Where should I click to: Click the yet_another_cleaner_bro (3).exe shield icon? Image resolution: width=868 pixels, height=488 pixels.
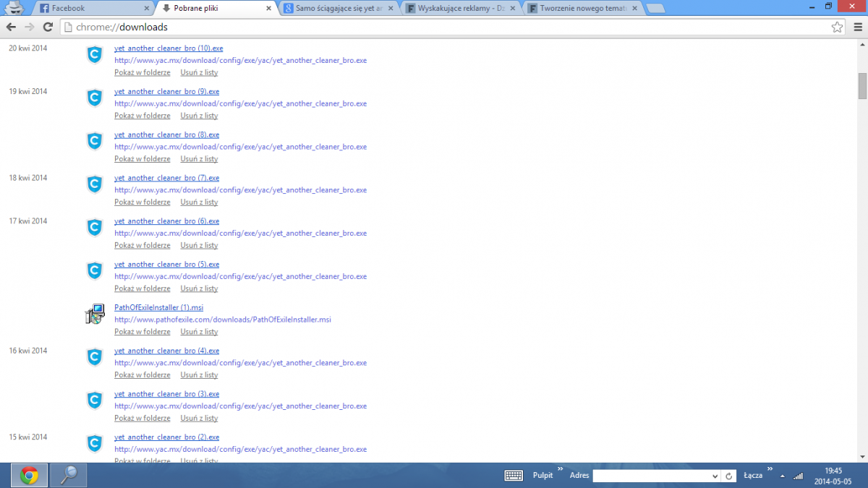pos(95,401)
